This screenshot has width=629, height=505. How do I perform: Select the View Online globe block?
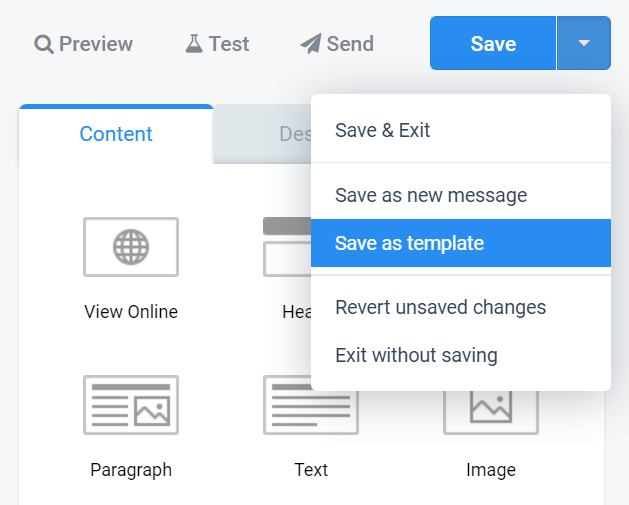click(x=131, y=247)
